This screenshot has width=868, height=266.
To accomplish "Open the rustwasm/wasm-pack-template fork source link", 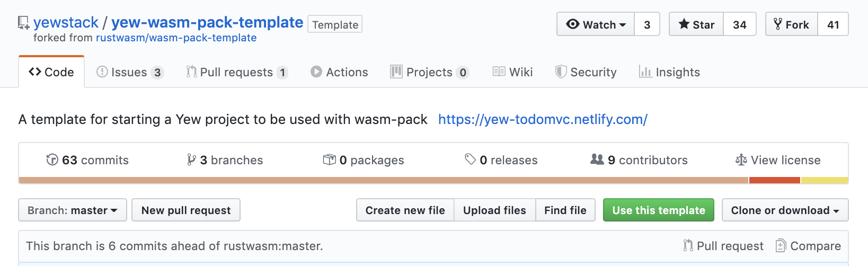I will click(176, 38).
